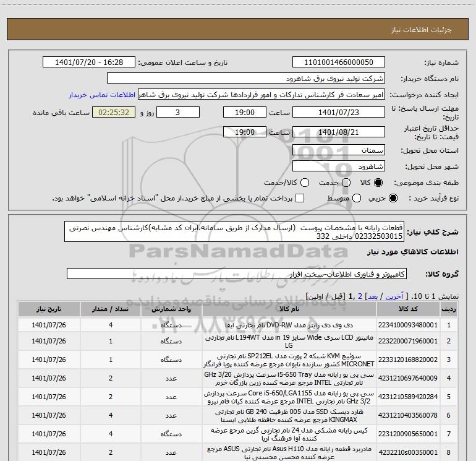The height and width of the screenshot is (461, 476).
Task: Click the جزئیات اطلاعات نیاز header title
Action: [421, 30]
